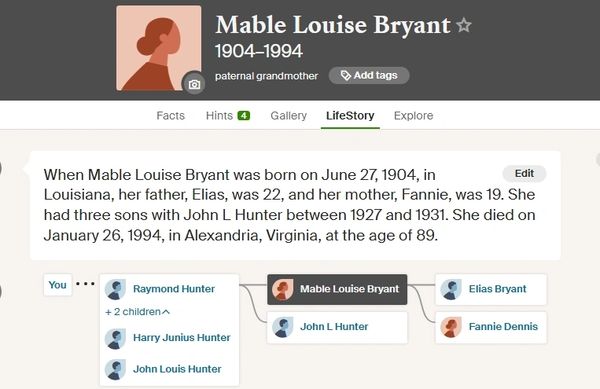Expand the three dots after You

(85, 284)
